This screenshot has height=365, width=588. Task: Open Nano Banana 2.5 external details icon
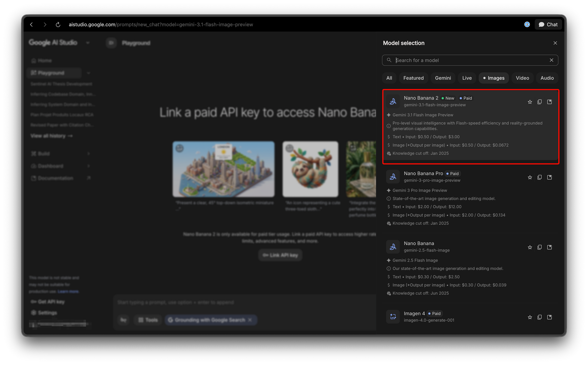click(549, 247)
